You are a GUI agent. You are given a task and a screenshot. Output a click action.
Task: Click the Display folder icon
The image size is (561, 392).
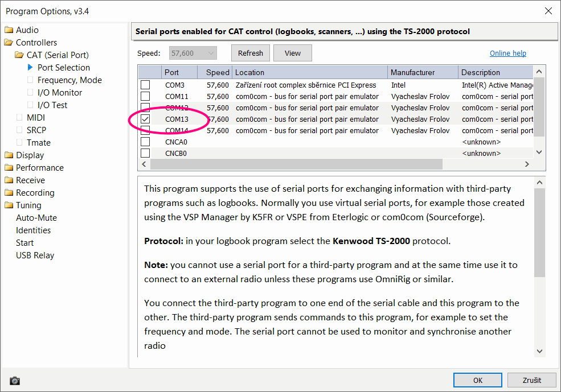click(x=9, y=155)
